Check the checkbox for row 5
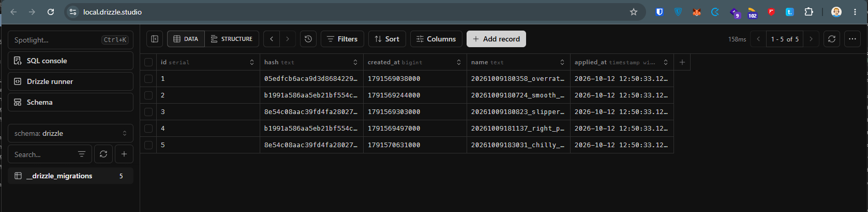The height and width of the screenshot is (212, 868). pyautogui.click(x=148, y=145)
